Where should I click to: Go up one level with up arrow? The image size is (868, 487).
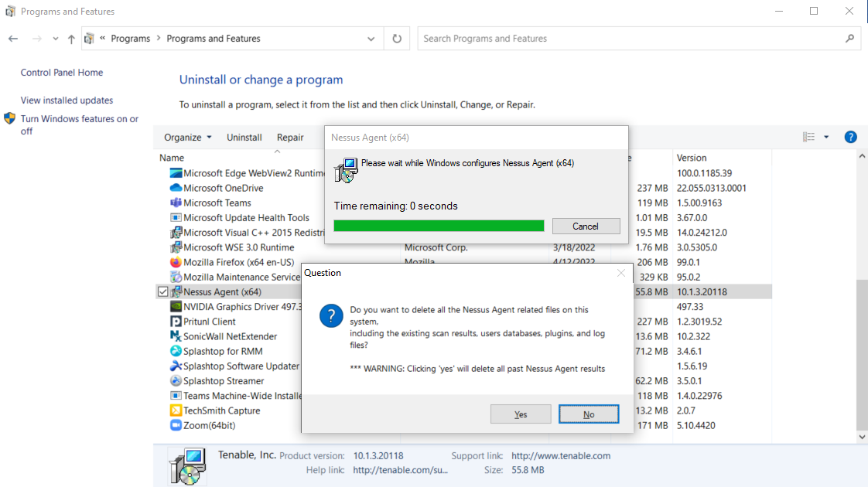(71, 39)
